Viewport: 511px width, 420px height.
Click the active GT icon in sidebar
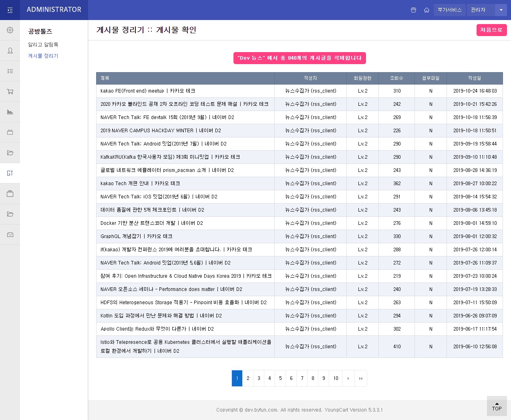[10, 173]
